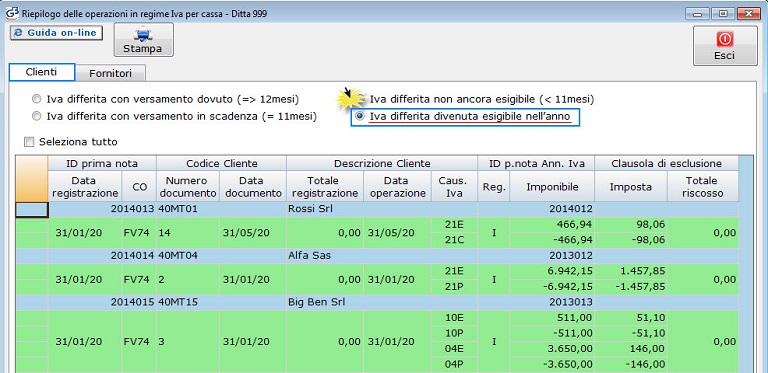Click the Totale riscosso column header
This screenshot has width=768, height=373.
[x=702, y=186]
